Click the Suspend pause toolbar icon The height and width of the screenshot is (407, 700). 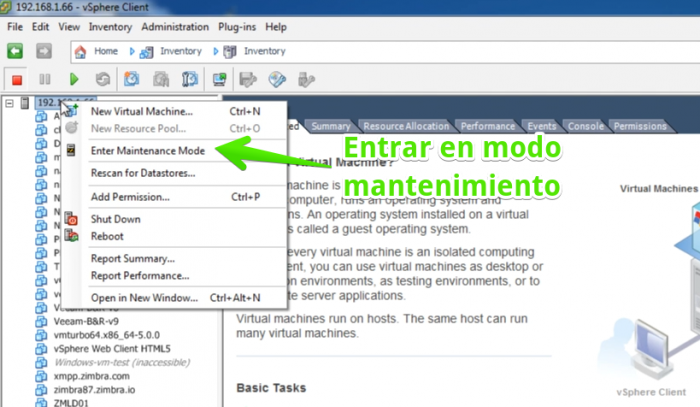(45, 79)
